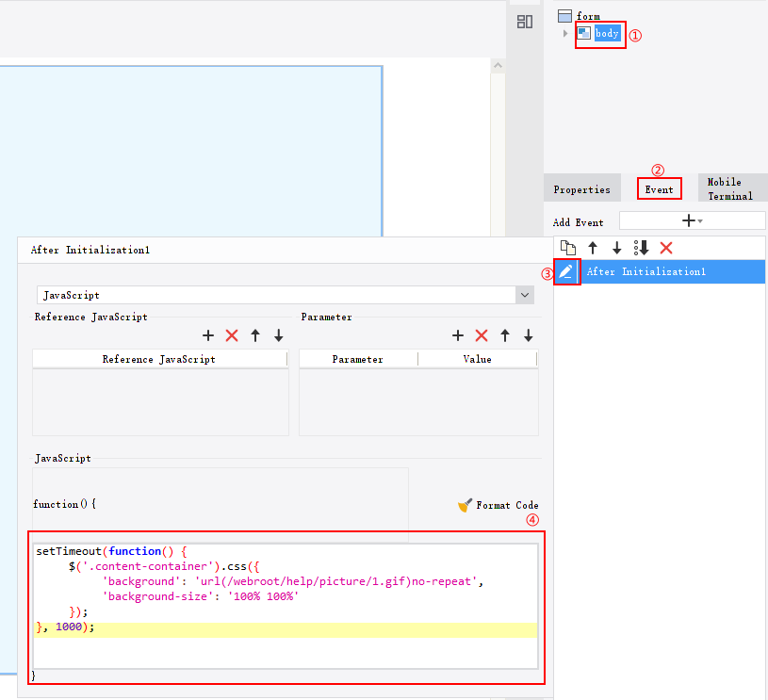
Task: Click the layout panel icon at top right
Action: tap(525, 21)
